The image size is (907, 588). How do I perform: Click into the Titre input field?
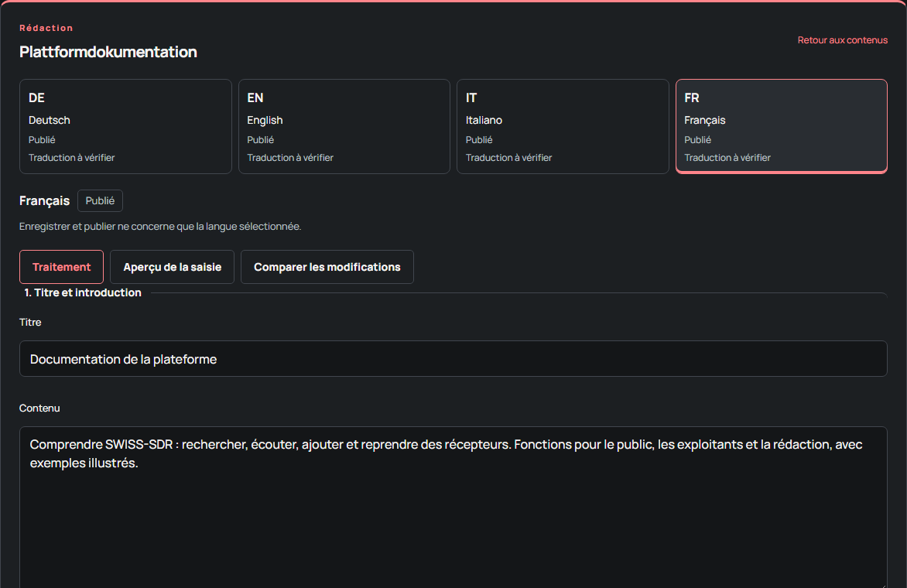pyautogui.click(x=453, y=358)
